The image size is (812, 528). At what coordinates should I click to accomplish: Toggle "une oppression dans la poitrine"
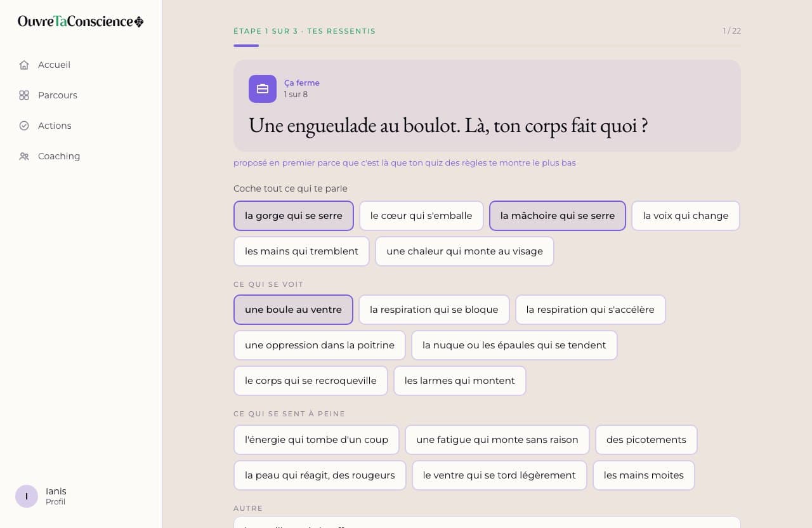point(320,345)
